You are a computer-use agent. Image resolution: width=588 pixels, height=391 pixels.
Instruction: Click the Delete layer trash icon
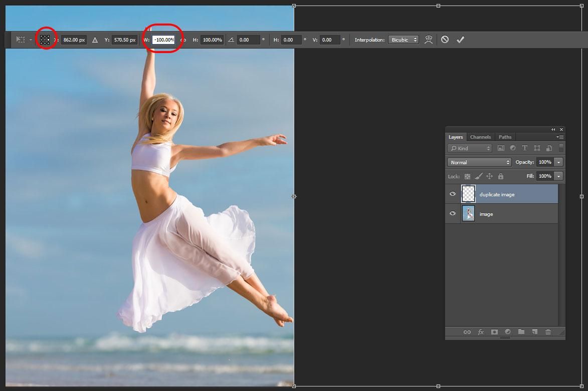pyautogui.click(x=548, y=331)
